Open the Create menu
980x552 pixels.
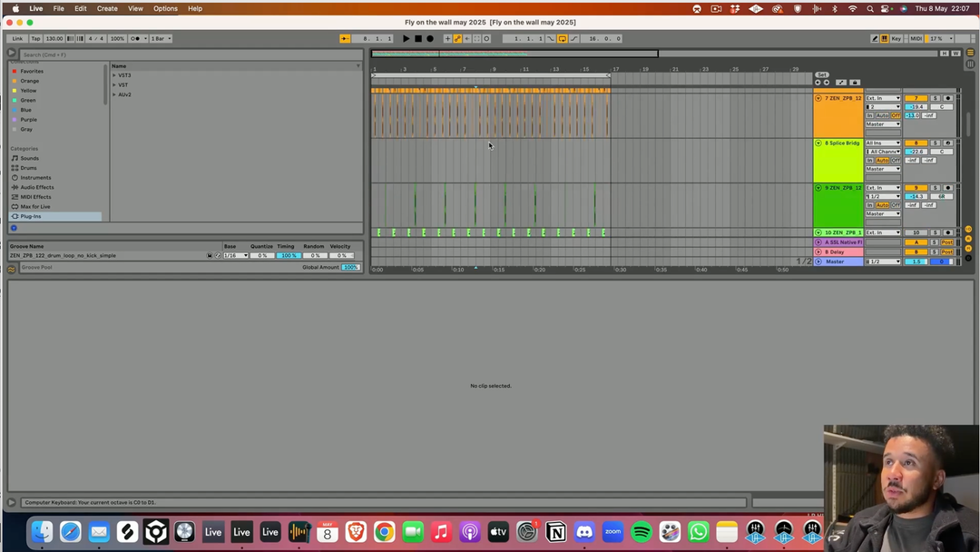(x=107, y=8)
